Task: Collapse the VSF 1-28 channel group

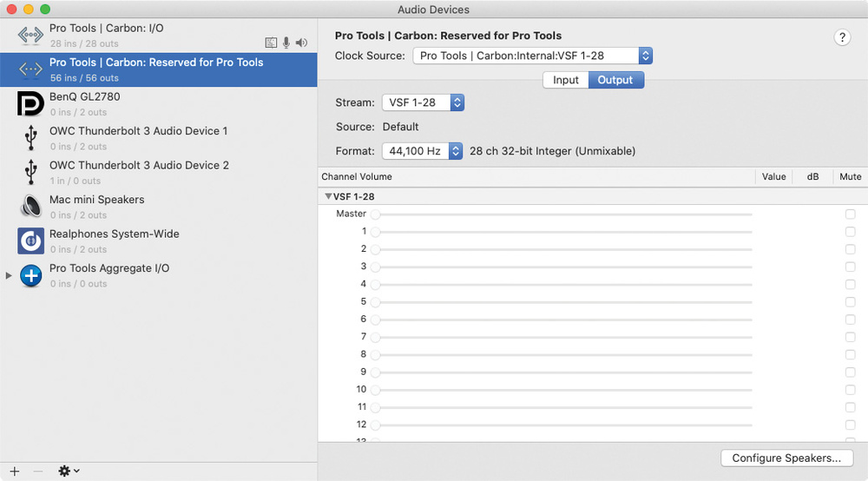Action: coord(328,196)
